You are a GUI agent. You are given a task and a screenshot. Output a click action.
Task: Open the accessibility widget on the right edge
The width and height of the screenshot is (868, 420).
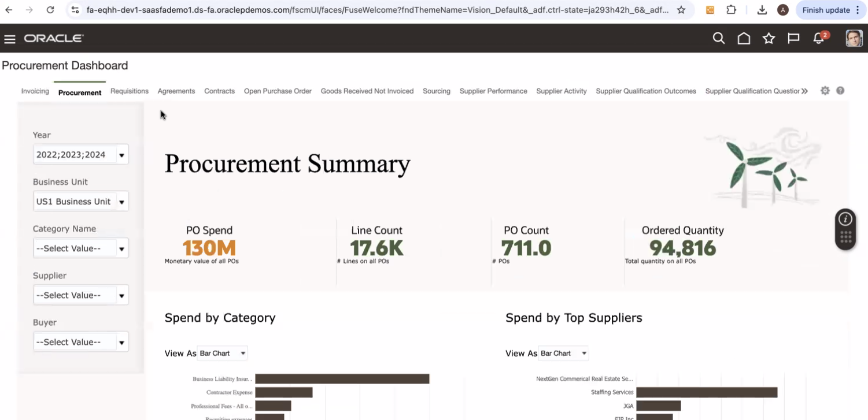pyautogui.click(x=845, y=229)
